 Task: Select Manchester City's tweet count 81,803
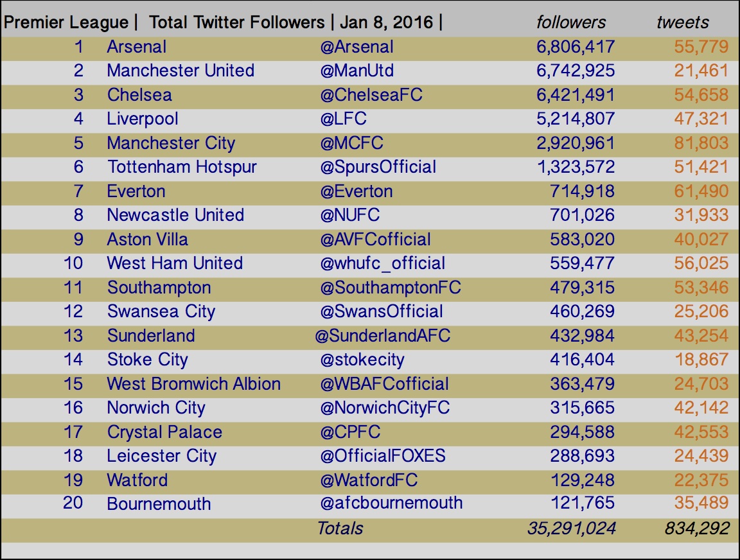click(x=701, y=143)
